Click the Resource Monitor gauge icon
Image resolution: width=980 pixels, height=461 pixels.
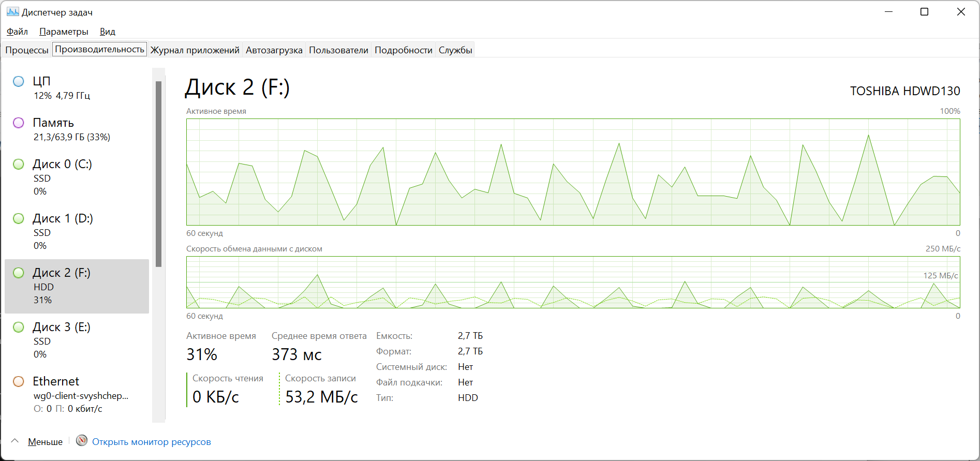point(82,440)
